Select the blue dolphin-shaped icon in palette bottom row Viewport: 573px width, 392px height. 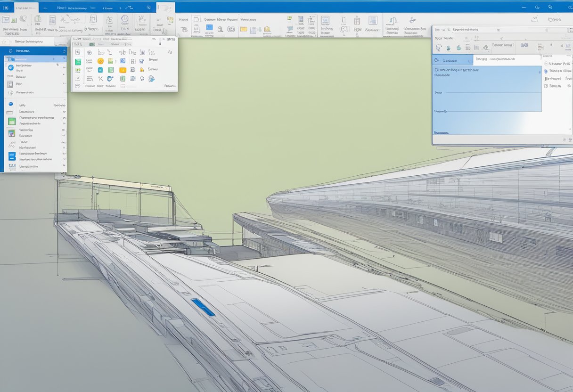pyautogui.click(x=110, y=79)
